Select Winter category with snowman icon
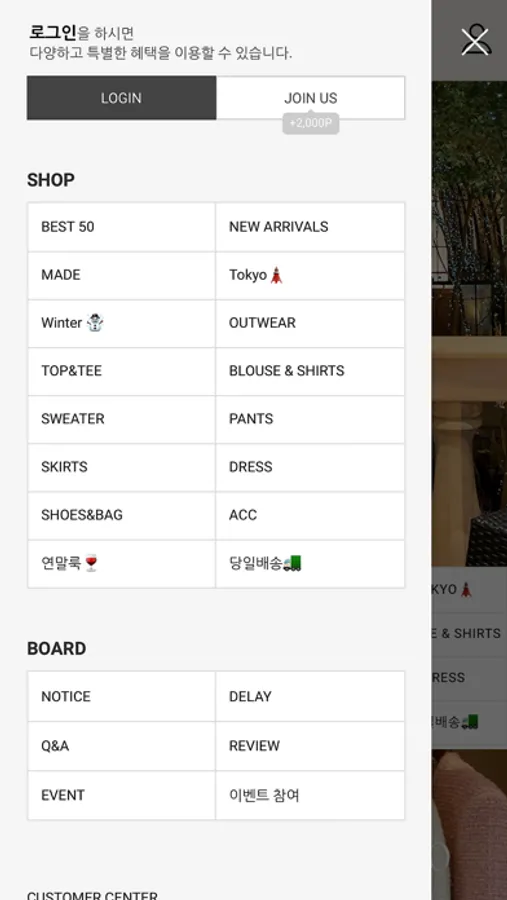 121,323
